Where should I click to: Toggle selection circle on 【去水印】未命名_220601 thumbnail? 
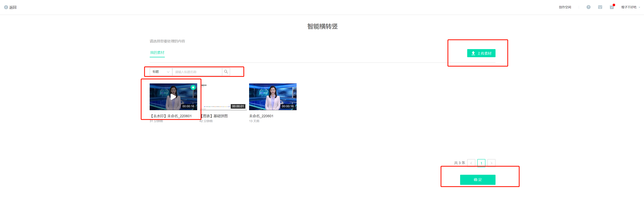(x=193, y=87)
